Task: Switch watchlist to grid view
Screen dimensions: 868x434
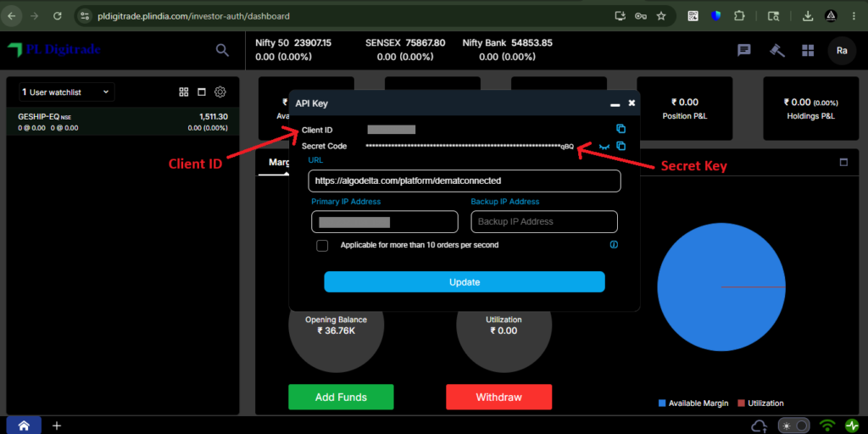Action: tap(184, 92)
